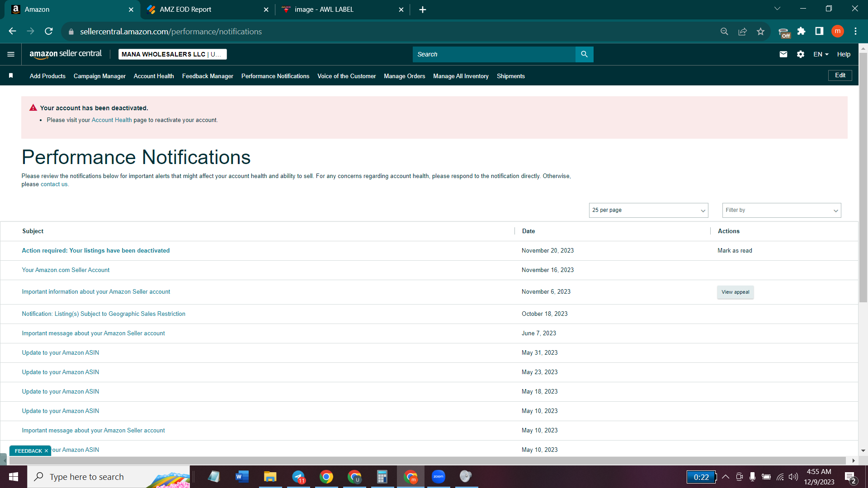Toggle the browser side panel icon
Screen dimensions: 868x488
819,31
